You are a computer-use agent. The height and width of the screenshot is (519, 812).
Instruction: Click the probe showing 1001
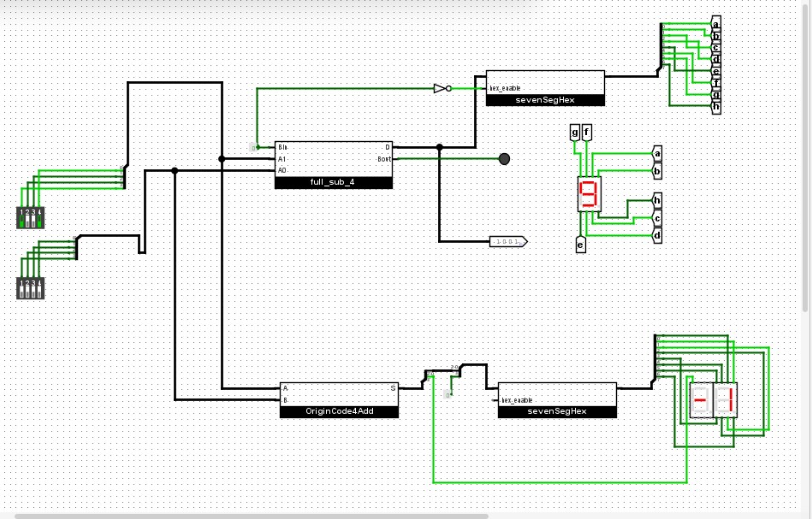click(508, 242)
